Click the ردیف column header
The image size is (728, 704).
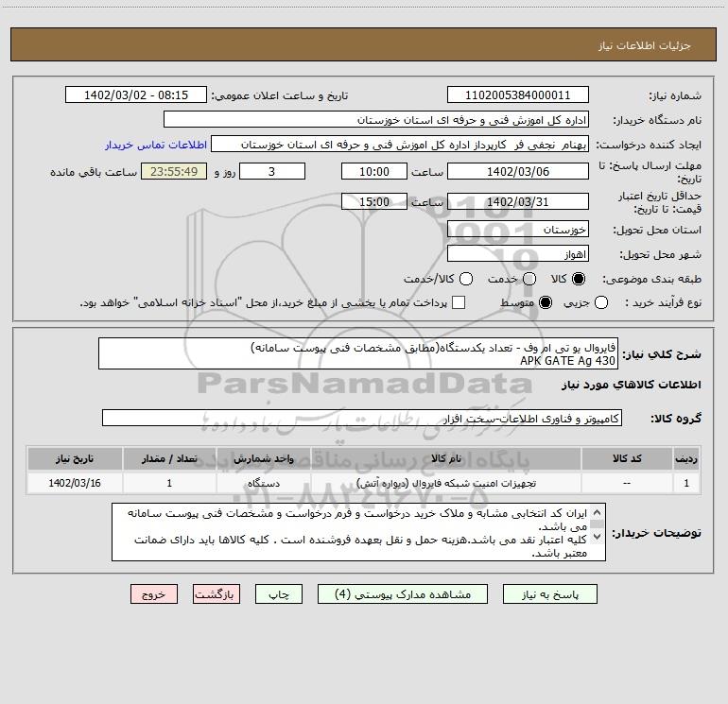coord(686,458)
